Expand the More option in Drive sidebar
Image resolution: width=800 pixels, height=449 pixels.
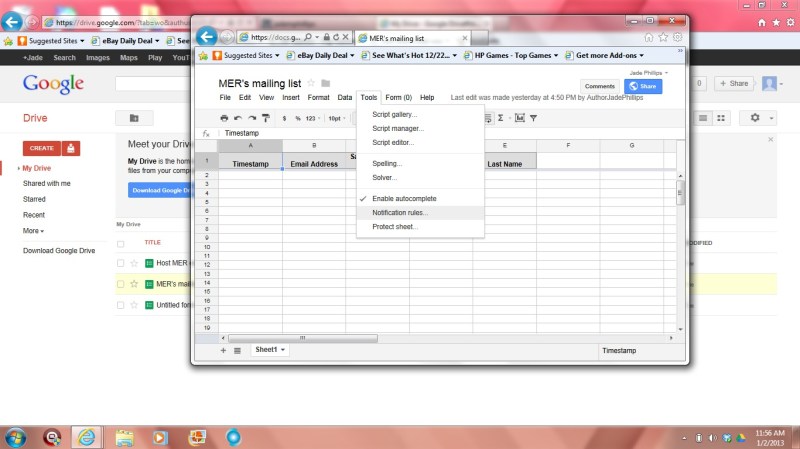[34, 230]
